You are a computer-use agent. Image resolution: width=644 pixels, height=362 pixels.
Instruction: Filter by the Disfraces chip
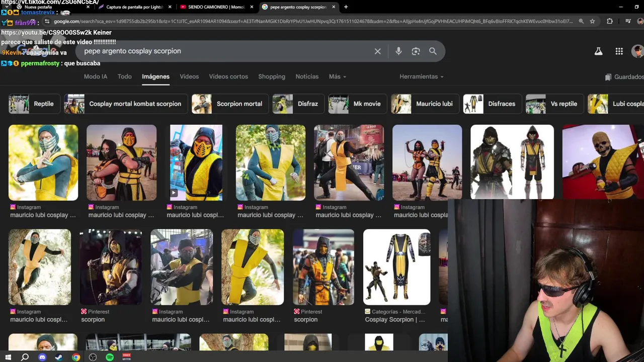tap(492, 104)
